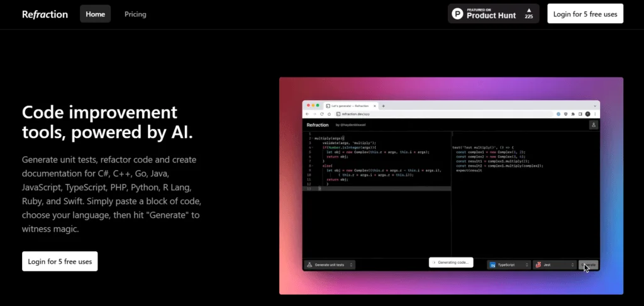The image size is (644, 306).
Task: Open the "Generate unit tests" dropdown
Action: [330, 265]
